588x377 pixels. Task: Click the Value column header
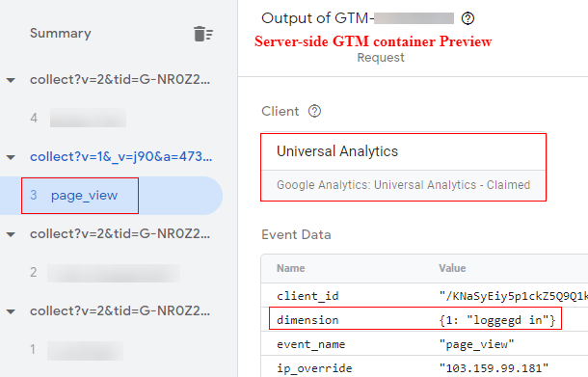(x=452, y=268)
